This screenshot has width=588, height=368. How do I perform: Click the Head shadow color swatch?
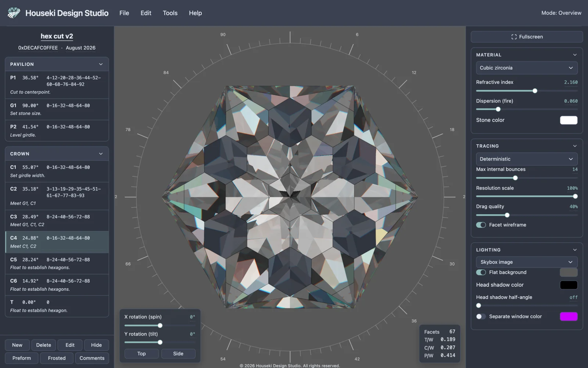[569, 285]
